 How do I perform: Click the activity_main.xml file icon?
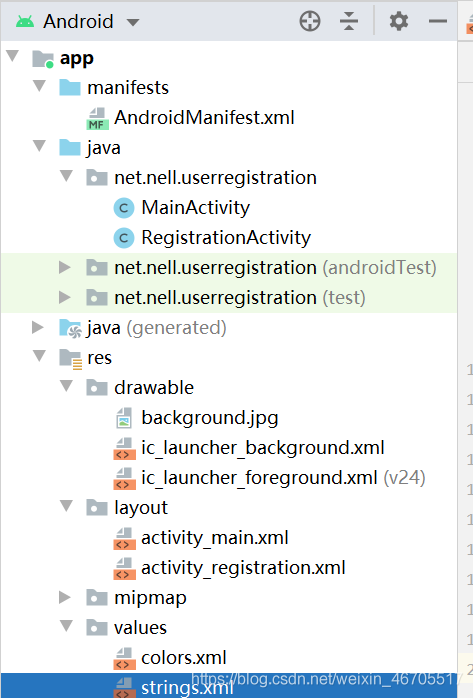124,539
